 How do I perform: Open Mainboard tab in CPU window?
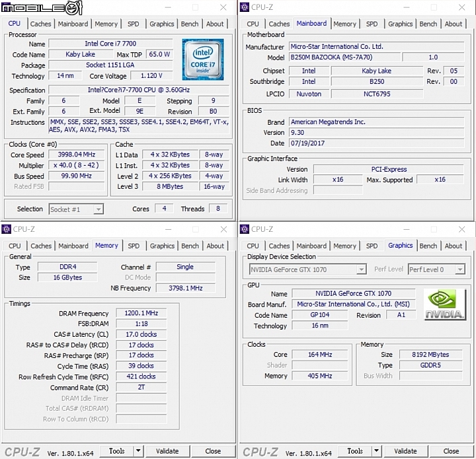73,24
